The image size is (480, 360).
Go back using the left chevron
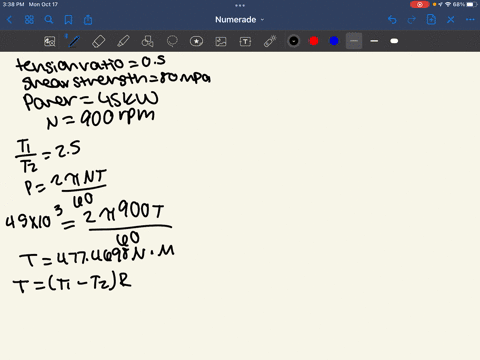(x=9, y=20)
